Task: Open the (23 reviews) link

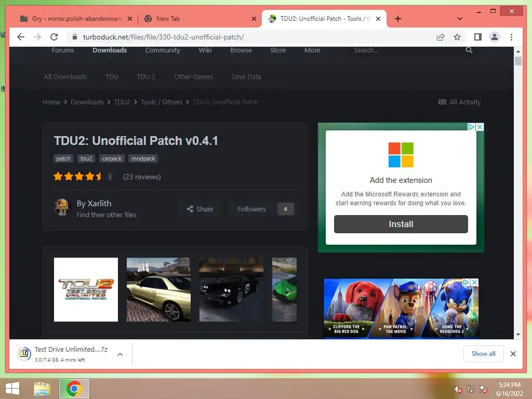Action: tap(142, 177)
